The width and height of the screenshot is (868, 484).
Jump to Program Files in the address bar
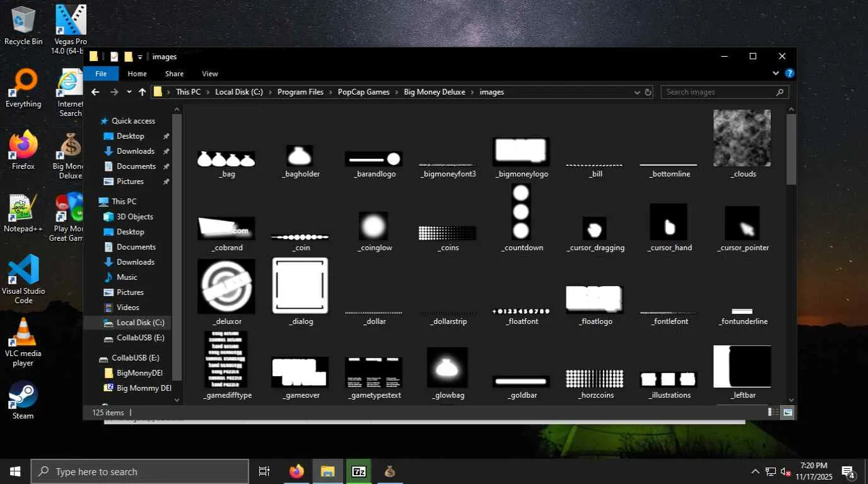(300, 92)
